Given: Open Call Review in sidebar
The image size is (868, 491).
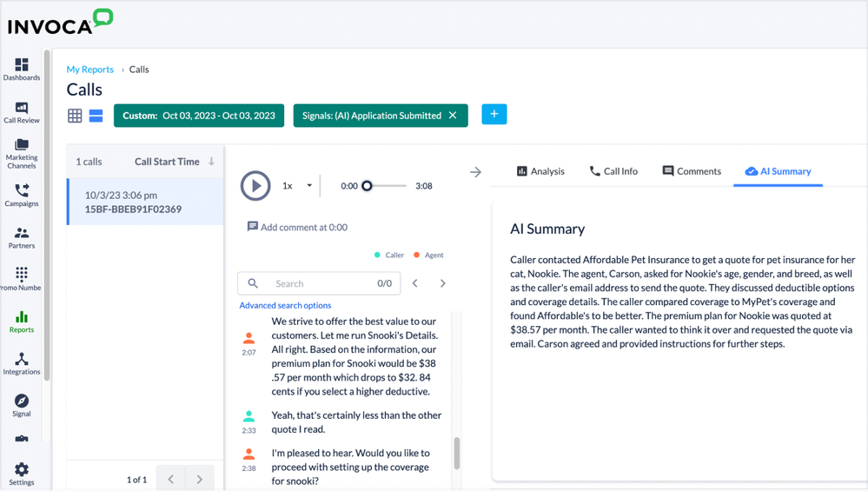Looking at the screenshot, I should (x=22, y=112).
